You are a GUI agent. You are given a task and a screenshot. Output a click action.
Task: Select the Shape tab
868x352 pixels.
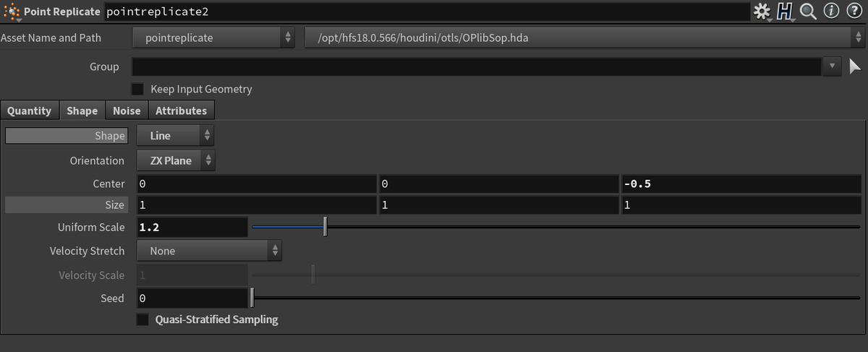82,111
